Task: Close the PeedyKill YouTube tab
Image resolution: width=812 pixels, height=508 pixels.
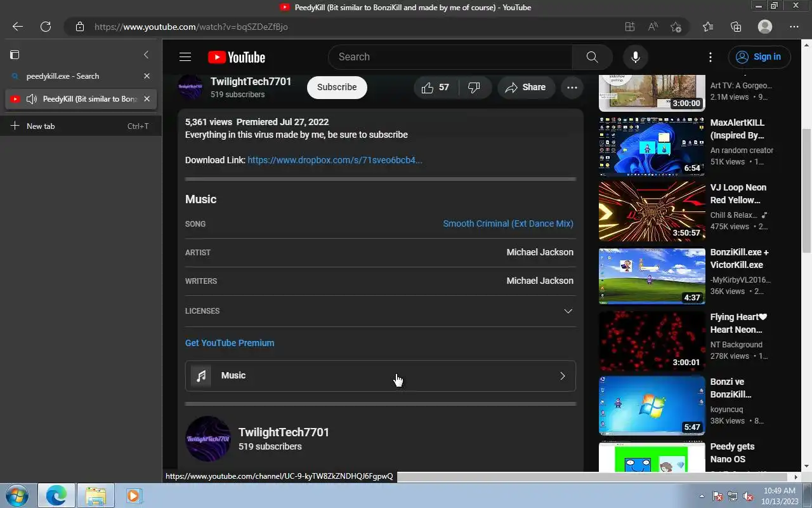Action: pyautogui.click(x=147, y=99)
